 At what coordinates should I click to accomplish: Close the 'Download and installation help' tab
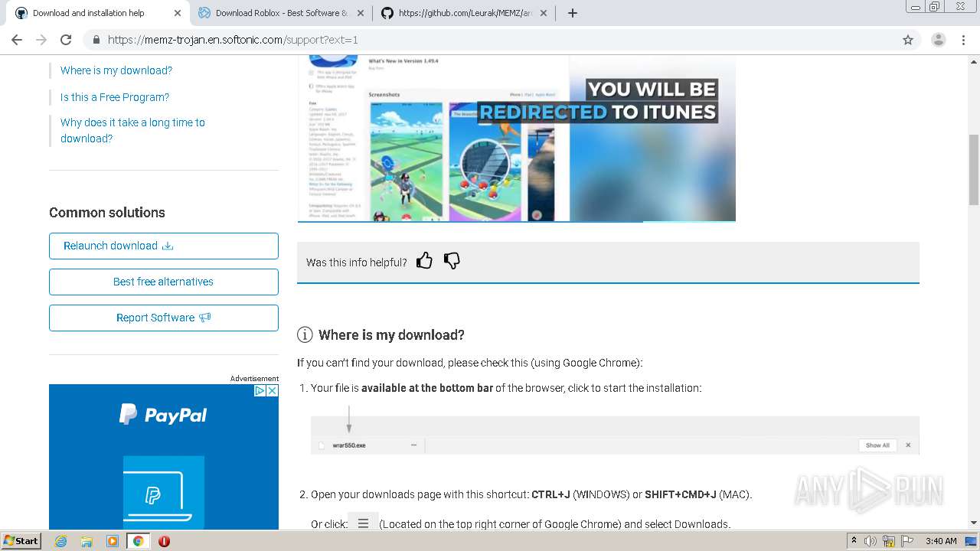178,13
